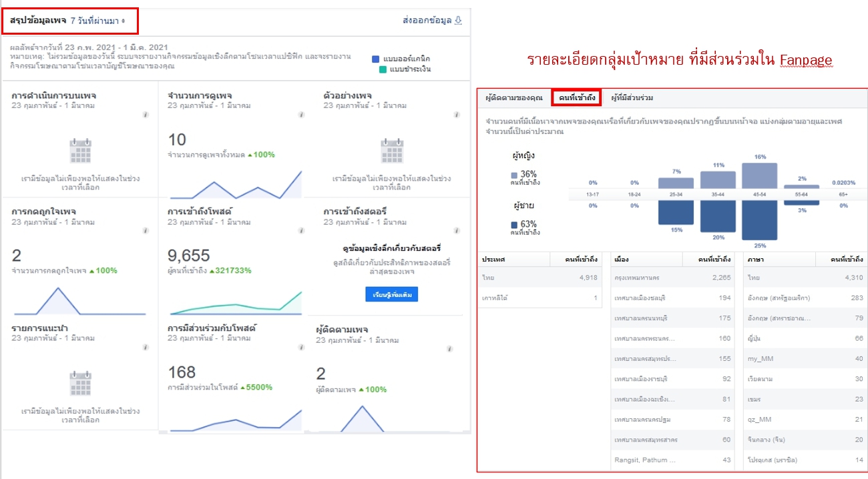
Task: Click info icon on ตัวอย่างเพจ card
Action: point(457,115)
